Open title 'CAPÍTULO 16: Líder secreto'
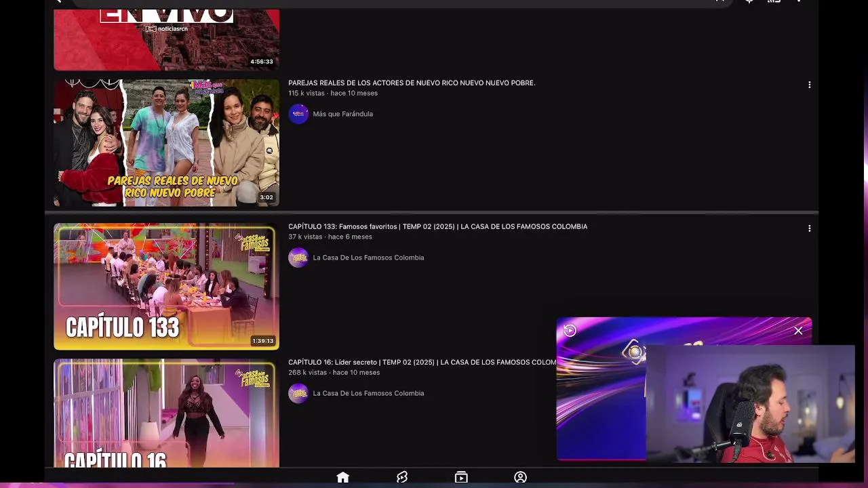 (x=422, y=363)
